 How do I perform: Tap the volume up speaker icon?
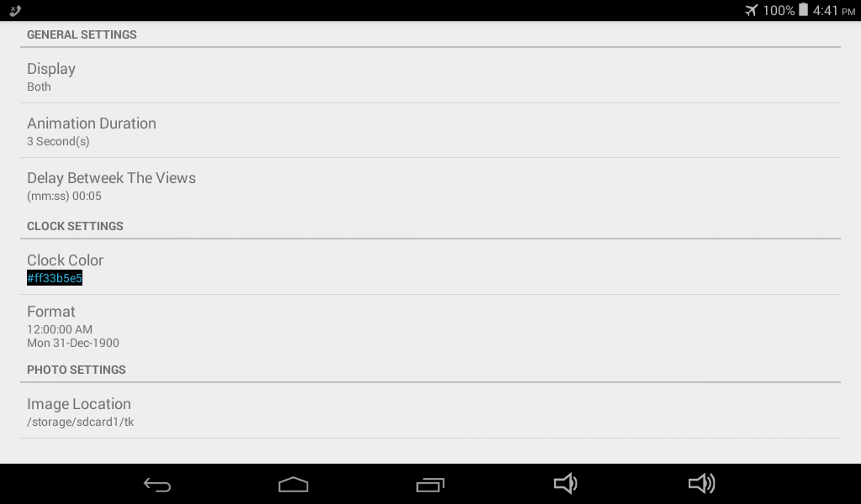(x=702, y=484)
